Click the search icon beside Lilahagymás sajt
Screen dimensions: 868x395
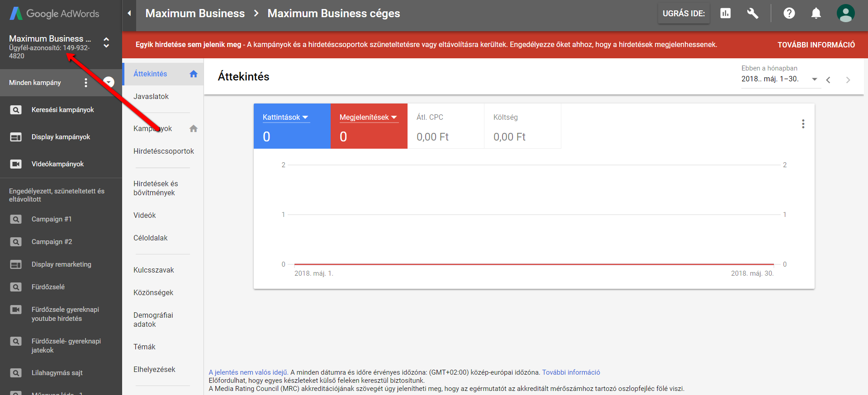tap(16, 373)
